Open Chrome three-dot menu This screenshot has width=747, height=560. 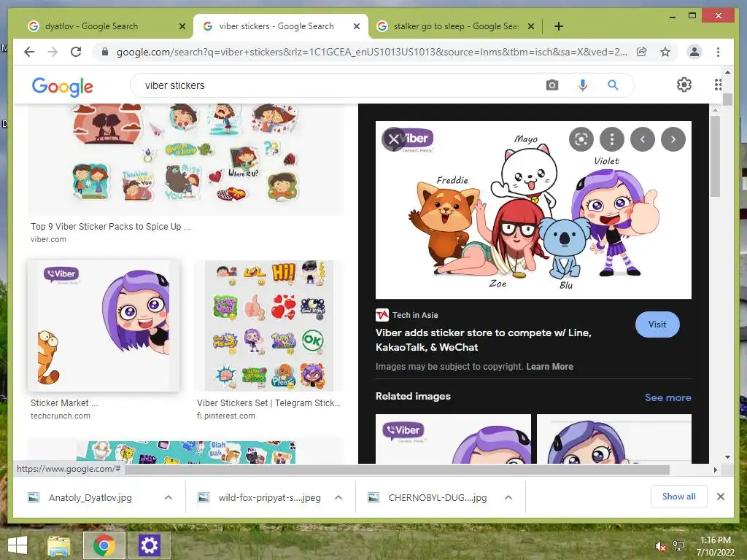718,52
